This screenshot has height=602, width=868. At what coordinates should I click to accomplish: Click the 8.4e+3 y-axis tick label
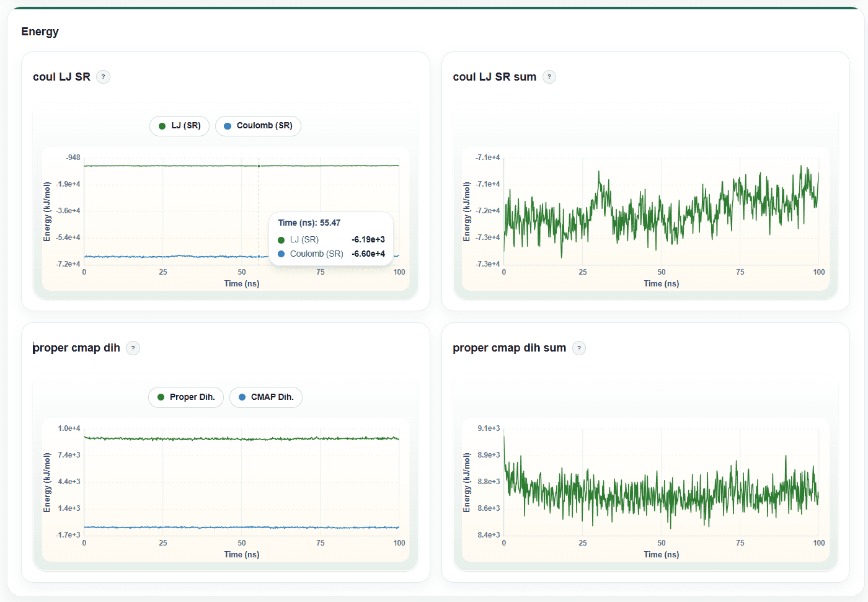(489, 535)
